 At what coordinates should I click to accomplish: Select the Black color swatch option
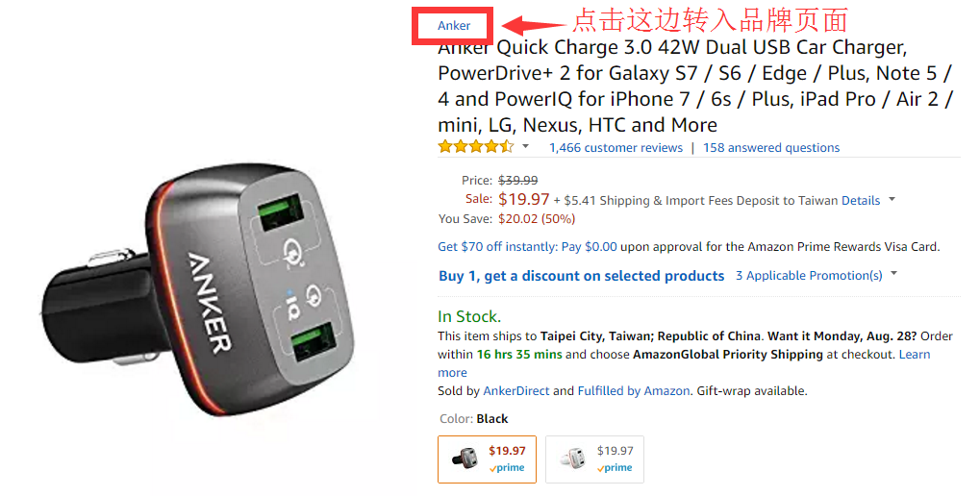click(487, 459)
